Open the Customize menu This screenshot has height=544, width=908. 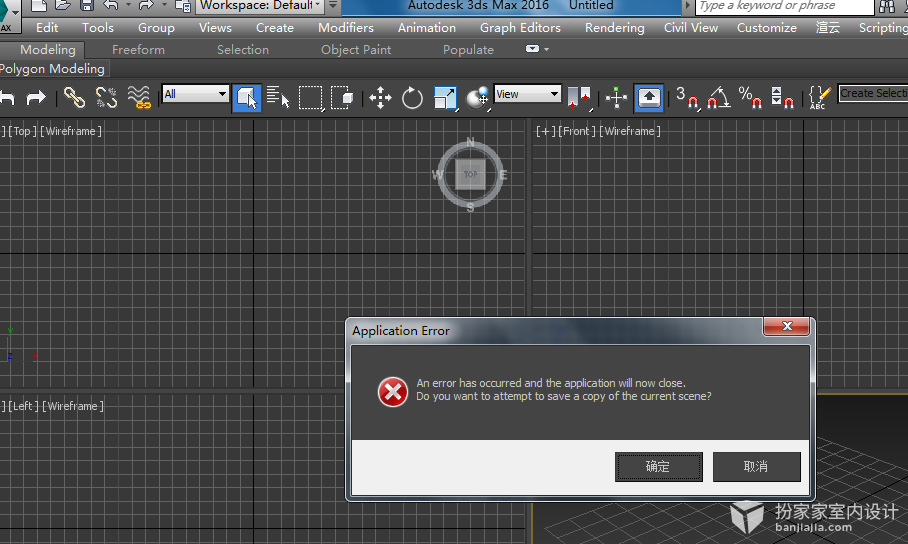click(x=767, y=28)
